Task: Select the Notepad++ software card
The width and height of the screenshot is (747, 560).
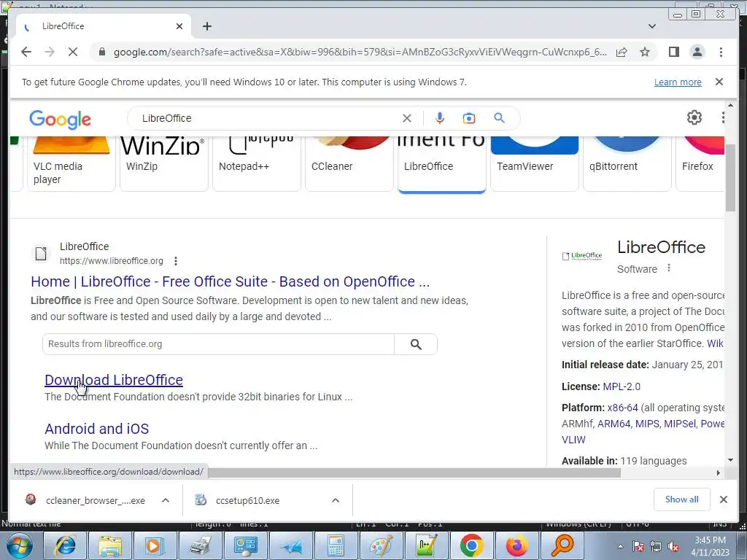Action: [x=256, y=163]
